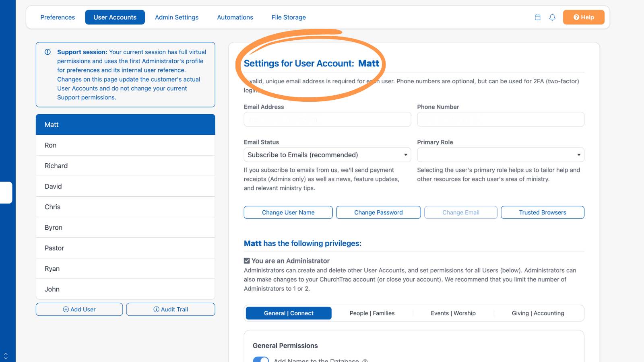Switch to the Giving | Accounting tab
This screenshot has height=362, width=644.
(538, 313)
